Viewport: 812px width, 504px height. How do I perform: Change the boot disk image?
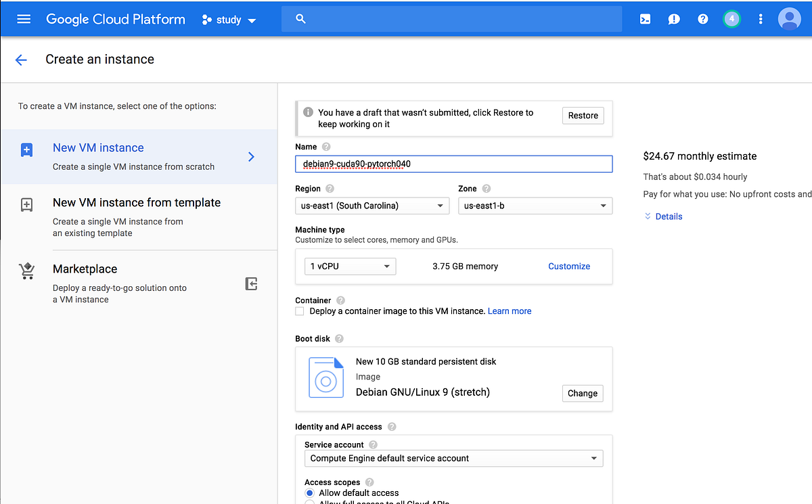coord(582,393)
